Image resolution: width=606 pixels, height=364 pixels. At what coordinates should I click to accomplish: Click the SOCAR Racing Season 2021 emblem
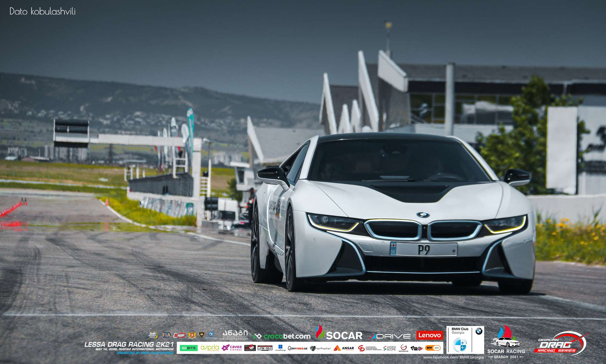506,342
